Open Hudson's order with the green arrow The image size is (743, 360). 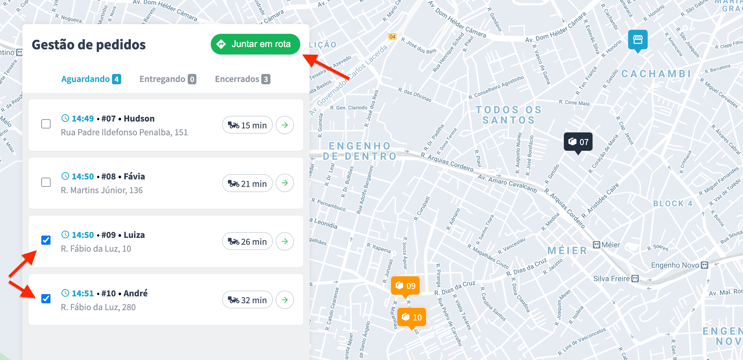click(285, 125)
